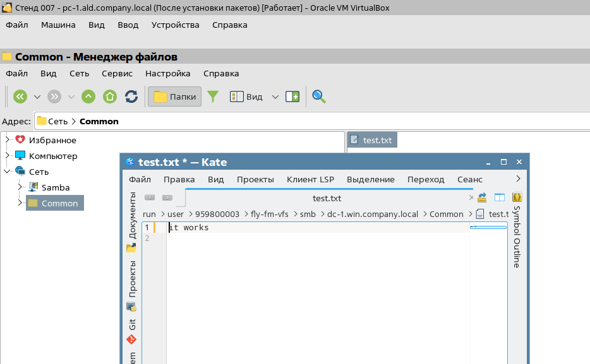590x364 pixels.
Task: Click the minimap scrollbar in Kate
Action: click(488, 227)
